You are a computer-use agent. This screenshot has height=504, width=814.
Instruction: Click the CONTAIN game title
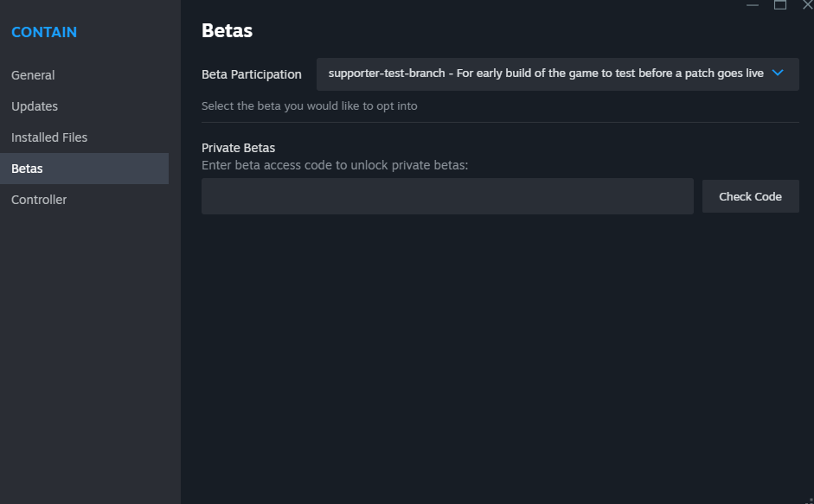44,32
